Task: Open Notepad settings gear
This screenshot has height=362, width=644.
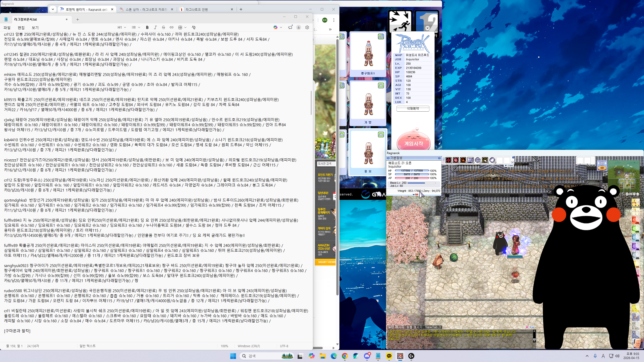Action: pyautogui.click(x=307, y=27)
